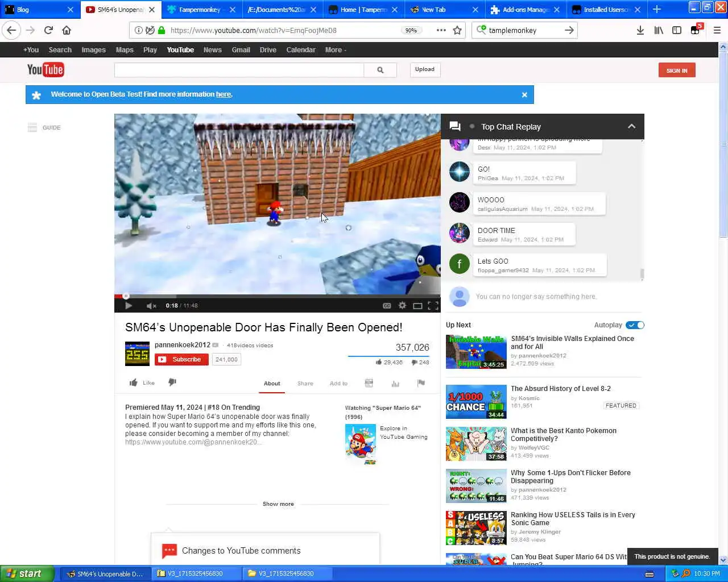The width and height of the screenshot is (728, 582).
Task: Unmute the video volume icon
Action: (151, 306)
